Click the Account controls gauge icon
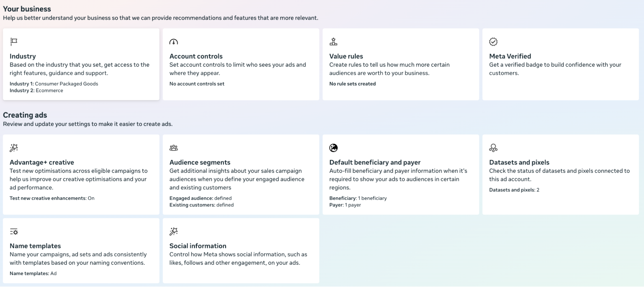Screen dimensions: 644x287 point(174,42)
